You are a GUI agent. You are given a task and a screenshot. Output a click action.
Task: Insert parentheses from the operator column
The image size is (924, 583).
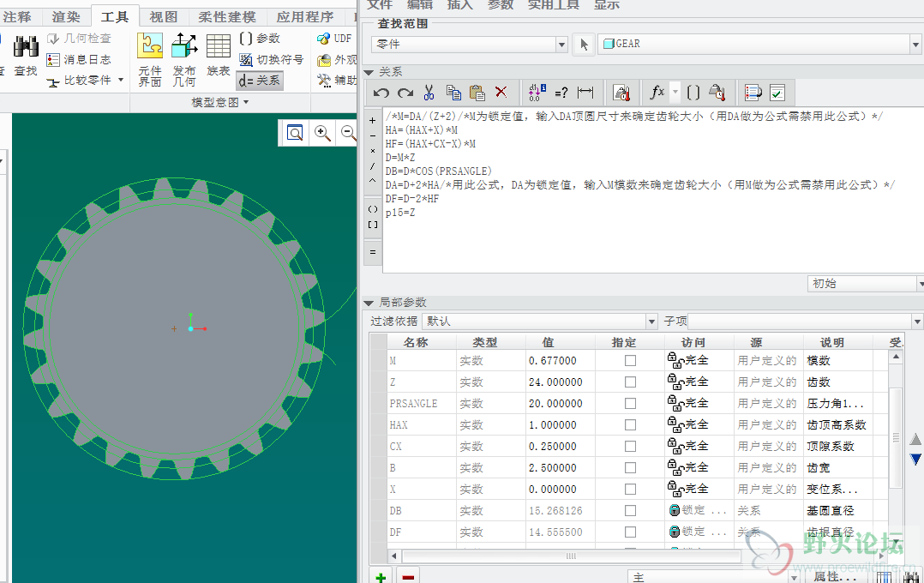click(x=372, y=209)
